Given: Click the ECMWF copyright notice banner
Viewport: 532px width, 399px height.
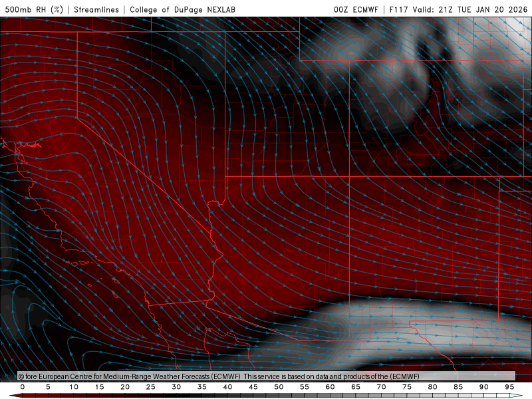Looking at the screenshot, I should click(267, 376).
